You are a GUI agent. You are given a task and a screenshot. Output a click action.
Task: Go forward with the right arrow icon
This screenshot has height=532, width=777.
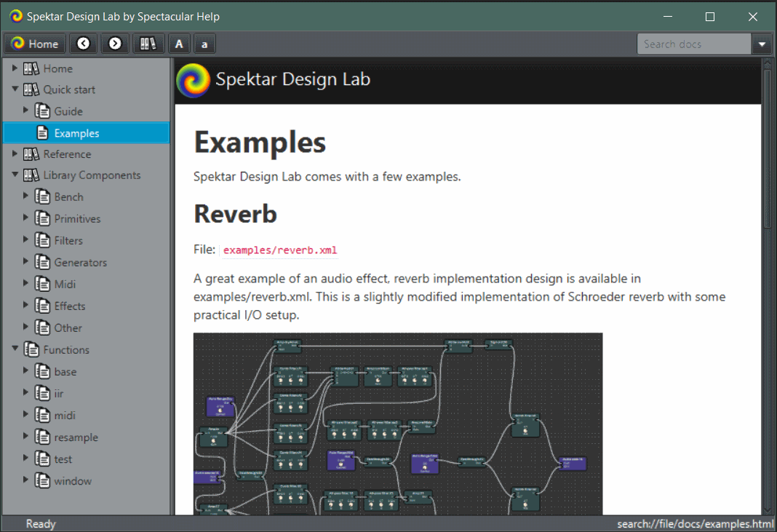[115, 44]
